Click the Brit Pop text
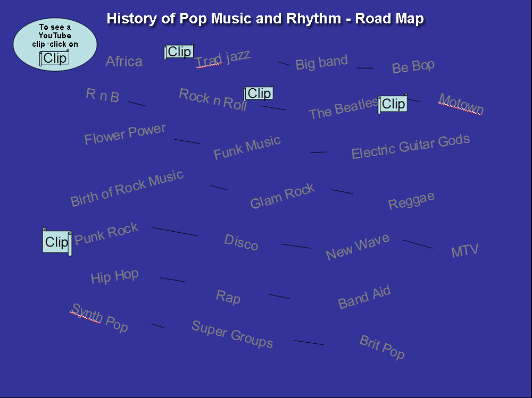Screen dimensions: 532x398 point(382,347)
